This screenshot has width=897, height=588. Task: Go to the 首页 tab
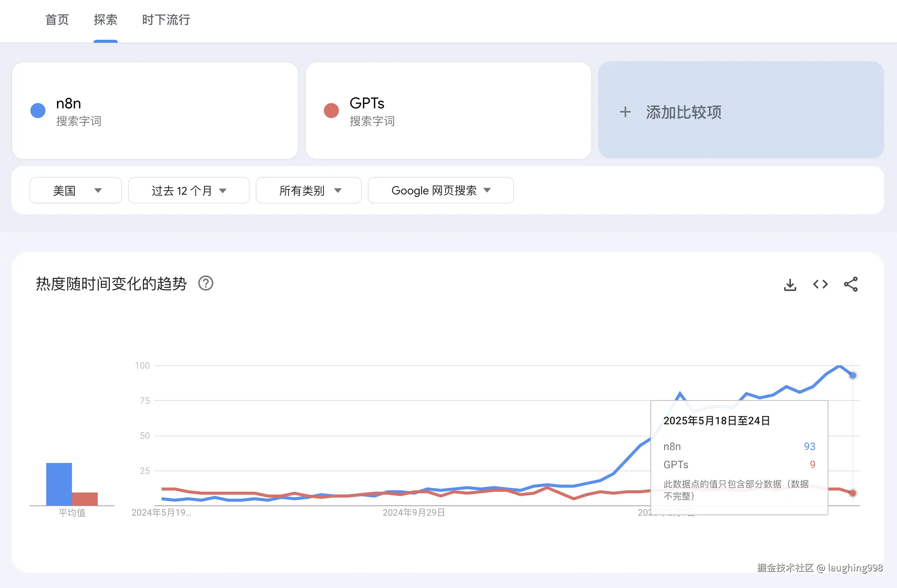[x=57, y=20]
